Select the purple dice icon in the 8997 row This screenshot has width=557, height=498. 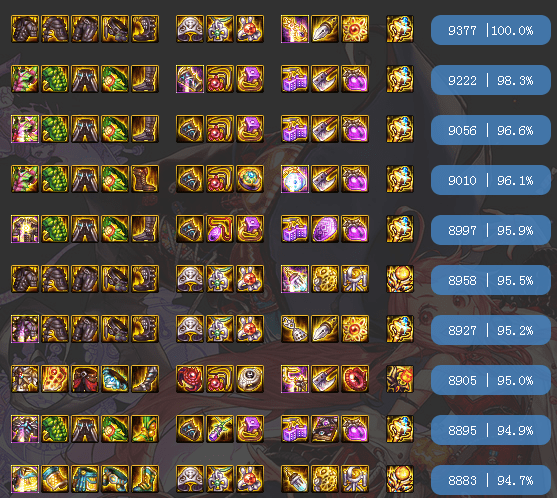coord(294,229)
